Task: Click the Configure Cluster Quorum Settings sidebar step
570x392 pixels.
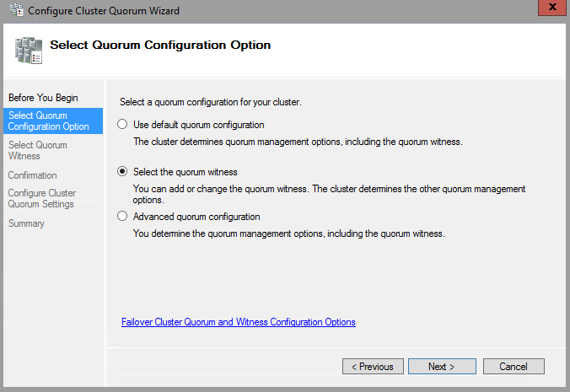Action: click(42, 198)
